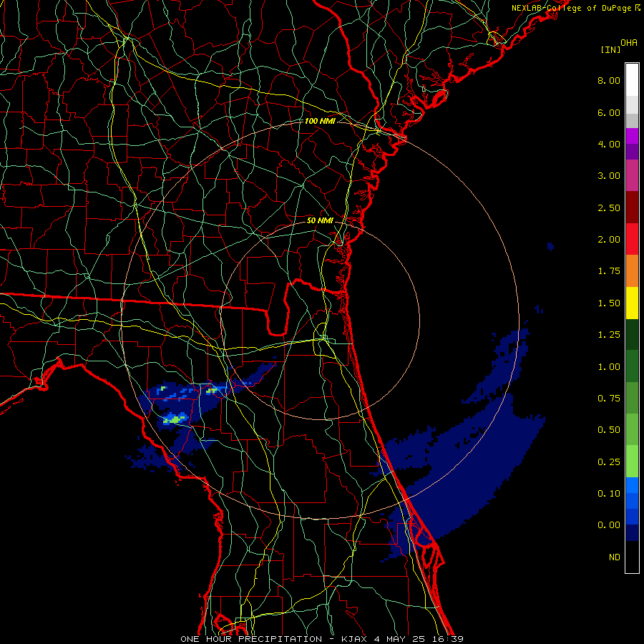Pick the dark red legend swatch
This screenshot has height=644, width=644.
(632, 208)
